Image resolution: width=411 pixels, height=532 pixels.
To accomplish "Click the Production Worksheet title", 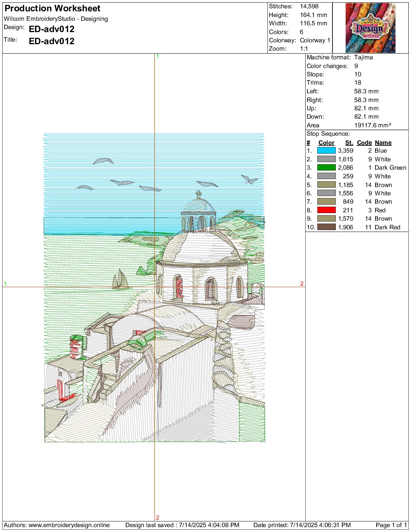I will coord(53,8).
